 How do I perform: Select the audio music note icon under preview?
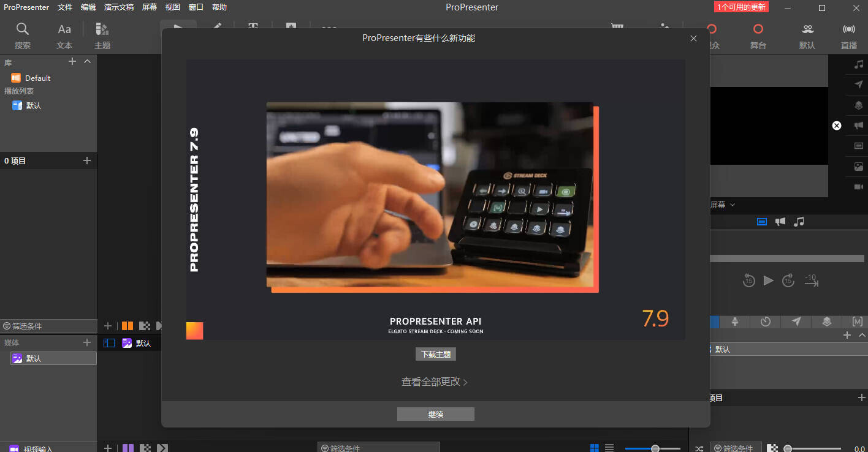(x=799, y=222)
